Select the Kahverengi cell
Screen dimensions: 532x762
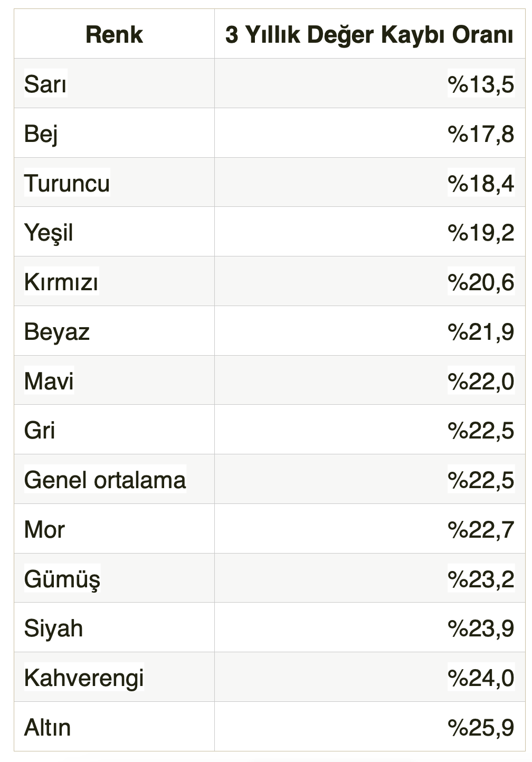(84, 678)
